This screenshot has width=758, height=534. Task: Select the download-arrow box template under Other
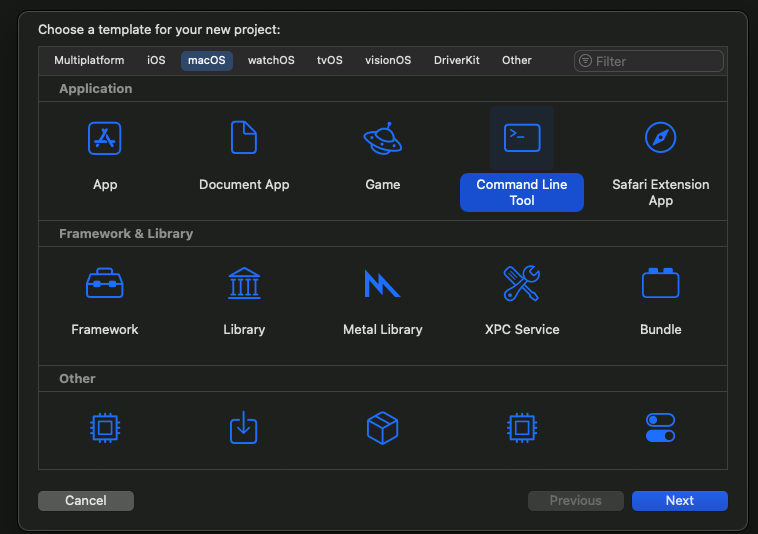click(243, 428)
